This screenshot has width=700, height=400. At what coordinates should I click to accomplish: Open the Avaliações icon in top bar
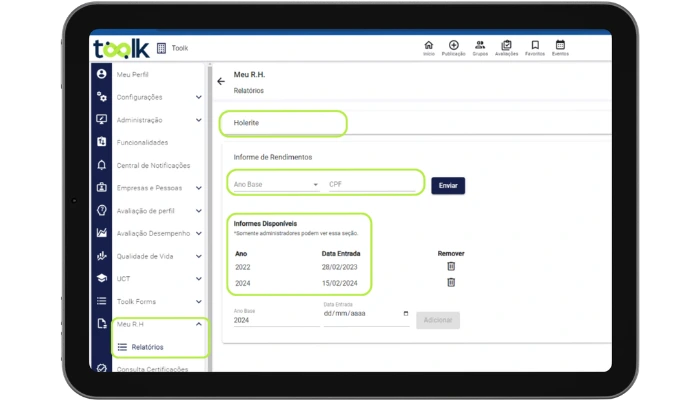pyautogui.click(x=507, y=45)
